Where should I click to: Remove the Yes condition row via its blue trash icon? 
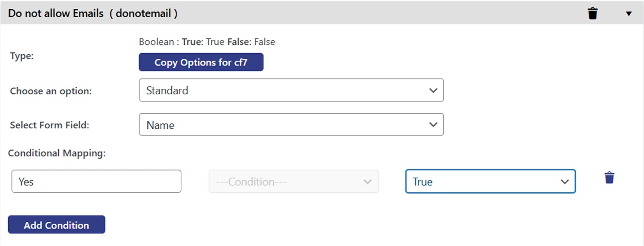point(609,177)
